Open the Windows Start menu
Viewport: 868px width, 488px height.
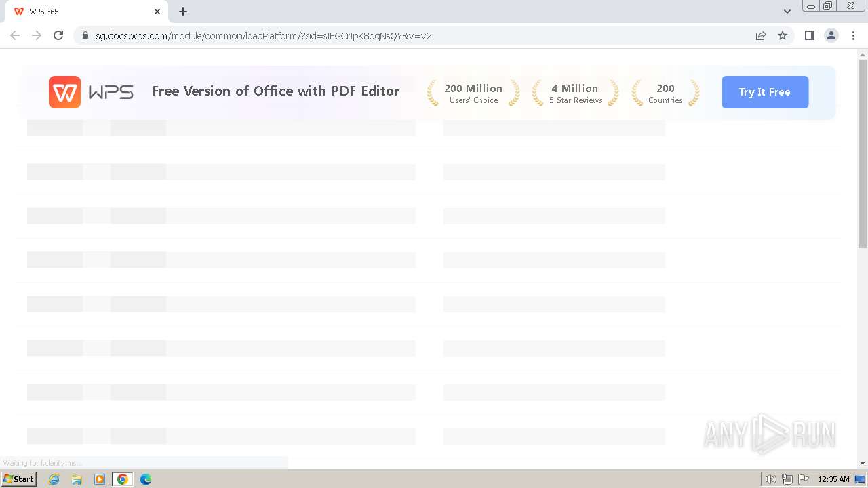pyautogui.click(x=18, y=479)
